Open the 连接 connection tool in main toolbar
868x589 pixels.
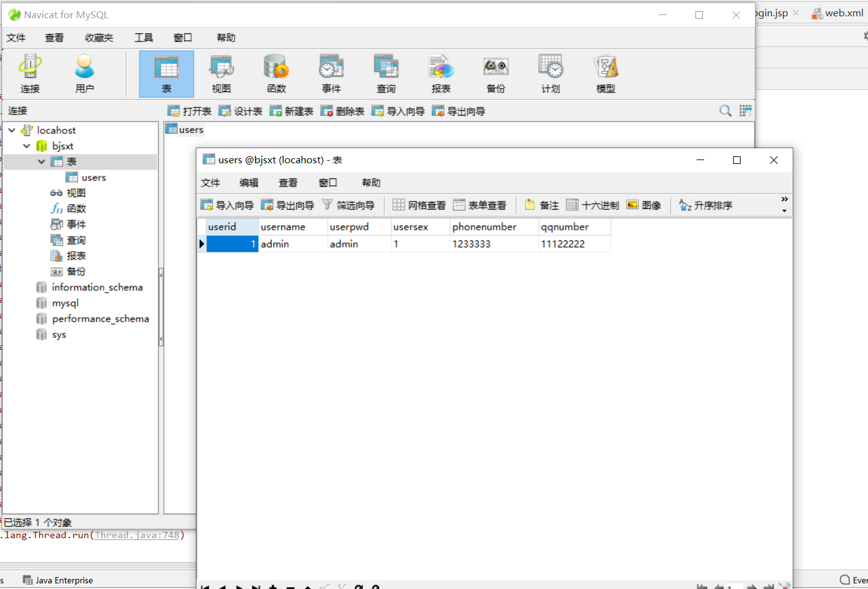tap(29, 74)
